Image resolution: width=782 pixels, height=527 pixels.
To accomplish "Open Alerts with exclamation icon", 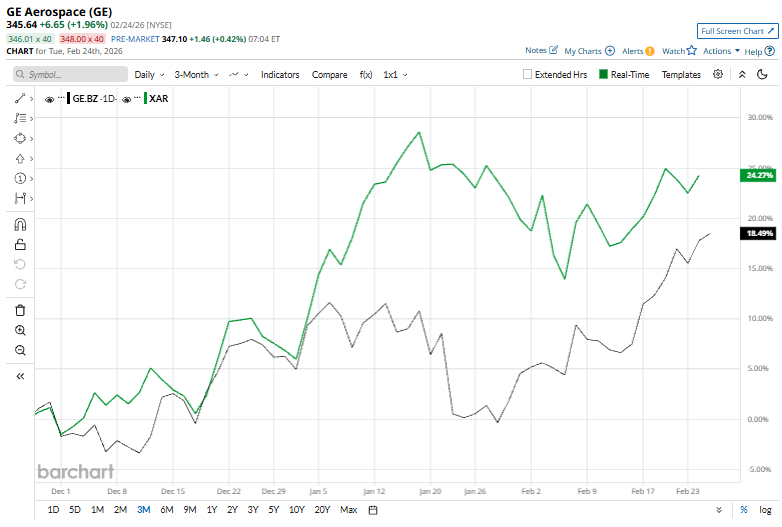I will point(649,51).
